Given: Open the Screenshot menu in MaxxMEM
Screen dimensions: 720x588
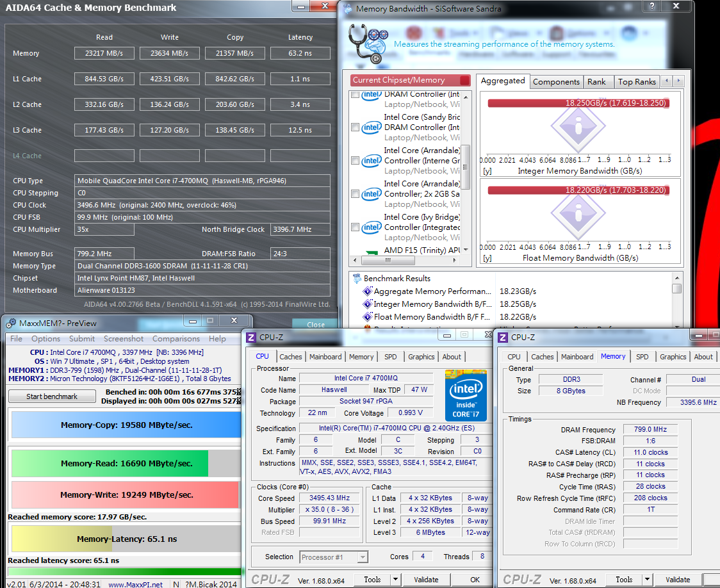Looking at the screenshot, I should click(124, 339).
